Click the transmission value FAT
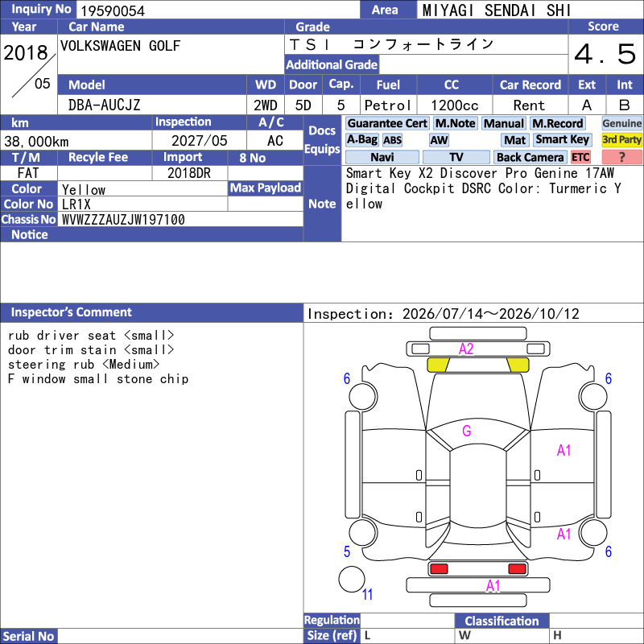 pyautogui.click(x=28, y=173)
